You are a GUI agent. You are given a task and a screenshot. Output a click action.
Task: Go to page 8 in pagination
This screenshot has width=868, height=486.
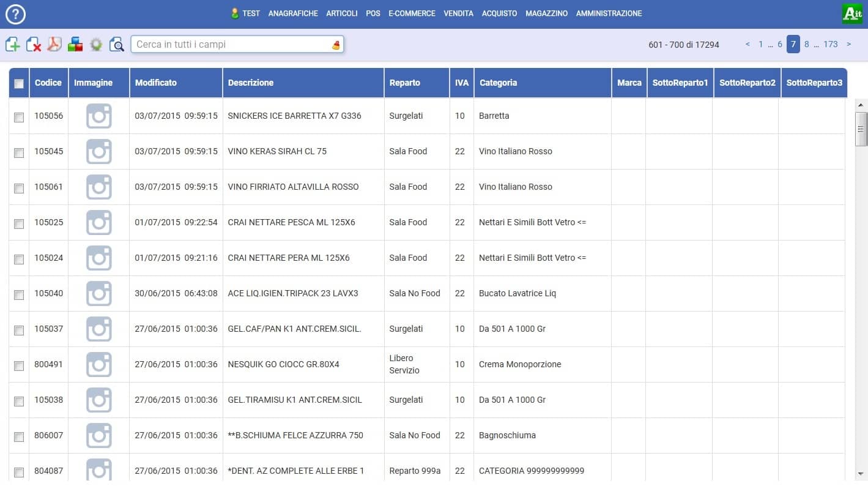pos(807,44)
